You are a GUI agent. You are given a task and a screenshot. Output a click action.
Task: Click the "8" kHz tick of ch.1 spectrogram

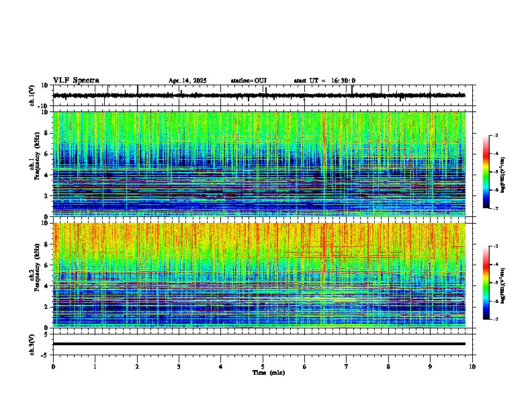[47, 133]
